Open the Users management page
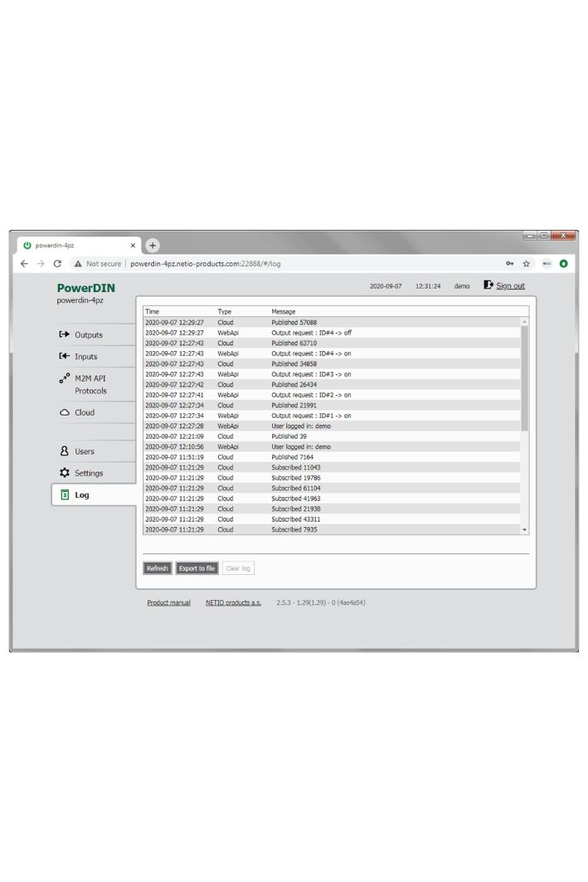588x882 pixels. (x=84, y=451)
